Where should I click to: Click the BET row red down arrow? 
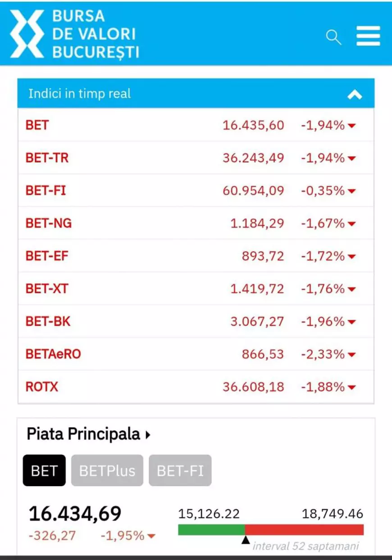(352, 126)
